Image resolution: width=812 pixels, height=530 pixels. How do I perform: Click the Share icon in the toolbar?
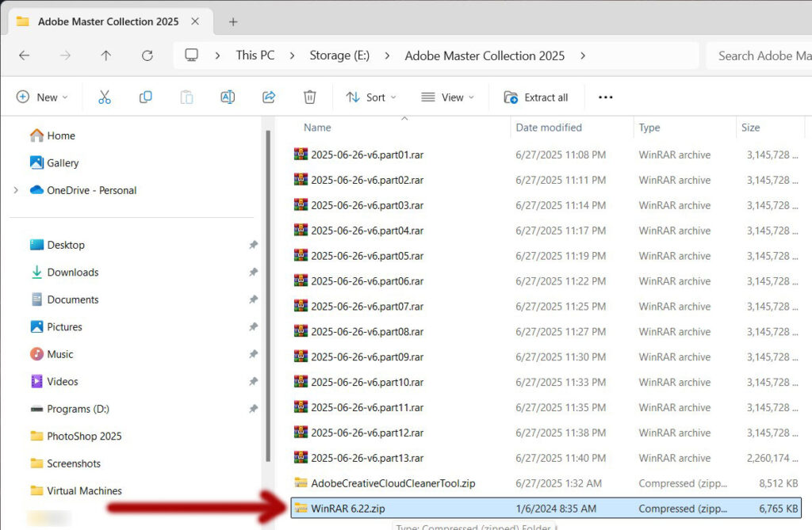(269, 97)
